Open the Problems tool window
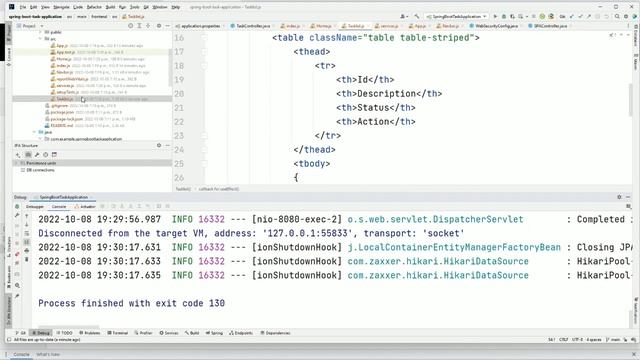Image resolution: width=640 pixels, height=360 pixels. pyautogui.click(x=89, y=333)
